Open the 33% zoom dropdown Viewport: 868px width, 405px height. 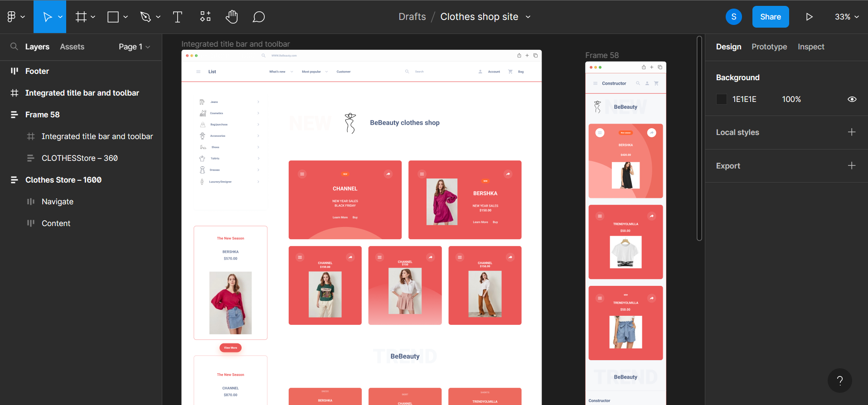coord(847,17)
